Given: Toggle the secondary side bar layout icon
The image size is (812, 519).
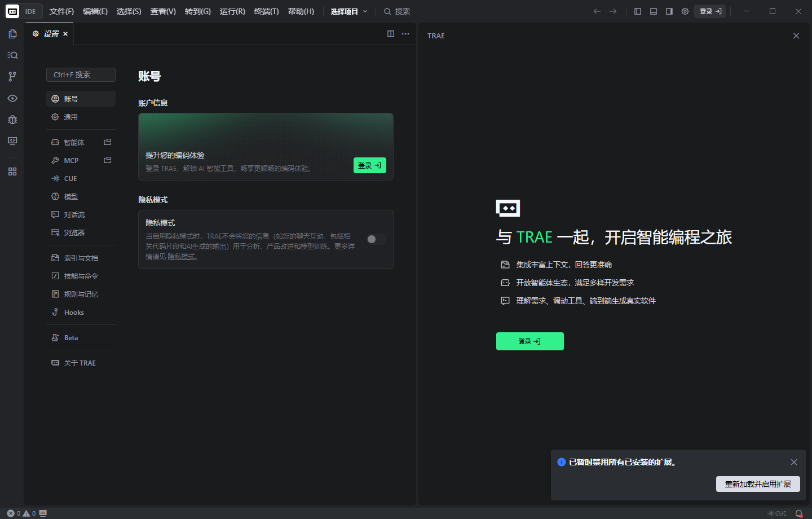Looking at the screenshot, I should coord(669,11).
